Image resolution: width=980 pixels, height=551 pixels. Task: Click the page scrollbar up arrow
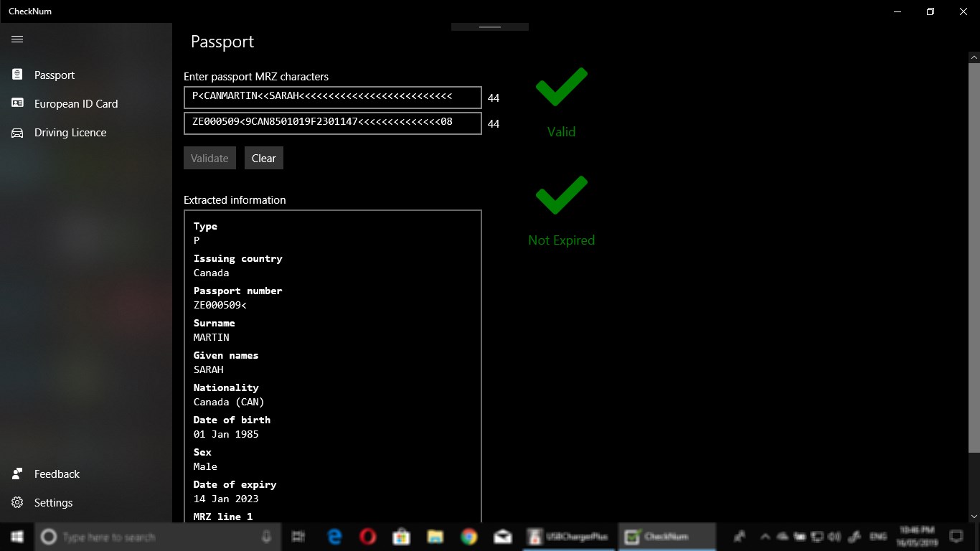pyautogui.click(x=974, y=56)
